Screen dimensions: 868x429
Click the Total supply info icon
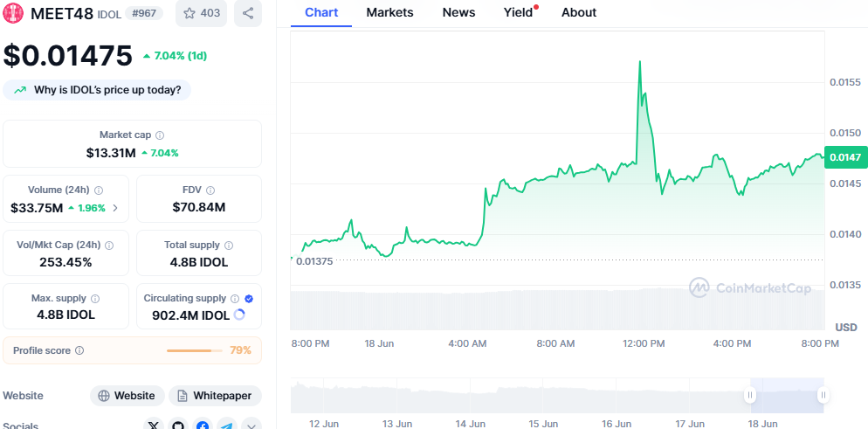pos(229,246)
